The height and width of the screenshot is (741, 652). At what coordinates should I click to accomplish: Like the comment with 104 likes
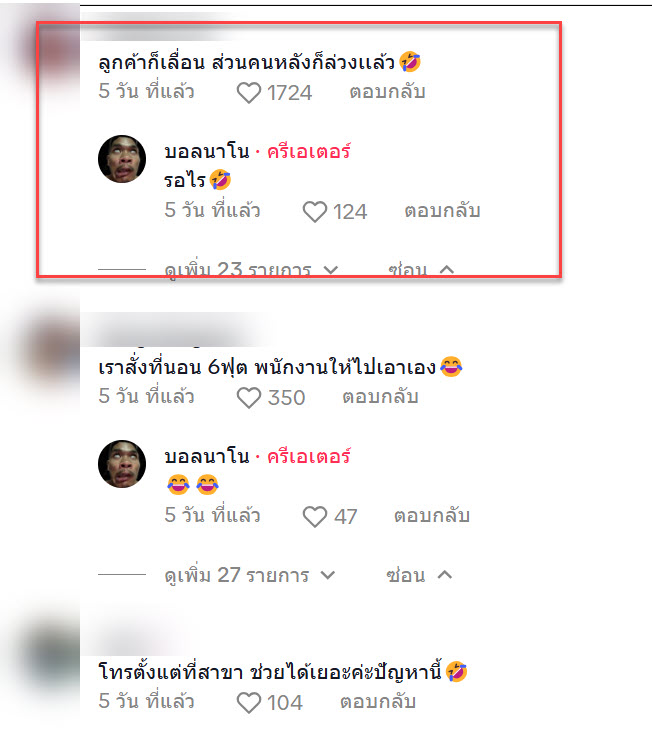(x=249, y=702)
